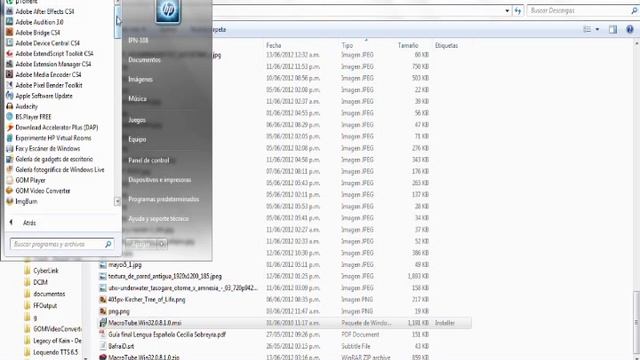Open Apple Software Update
This screenshot has width=640, height=360.
[39, 96]
